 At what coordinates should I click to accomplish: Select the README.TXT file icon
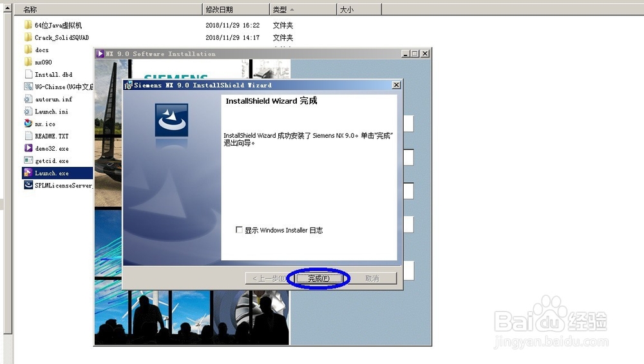(28, 135)
